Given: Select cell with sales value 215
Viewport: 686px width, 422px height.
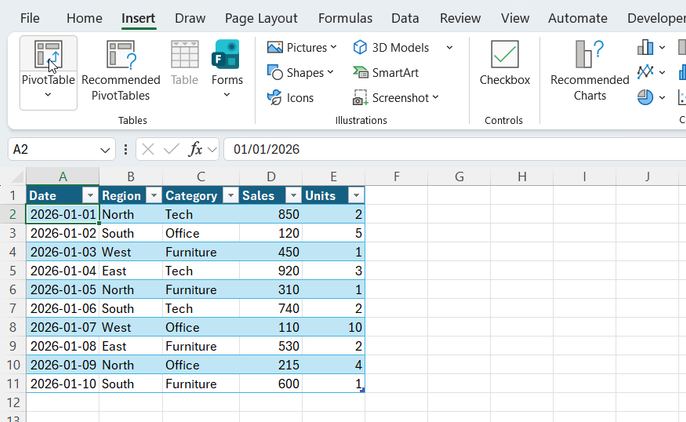Looking at the screenshot, I should pyautogui.click(x=271, y=365).
